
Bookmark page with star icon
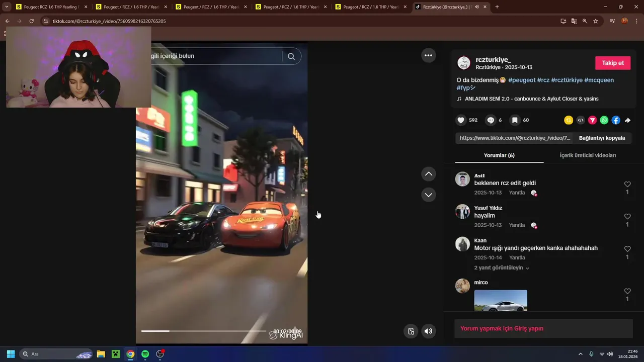point(596,21)
